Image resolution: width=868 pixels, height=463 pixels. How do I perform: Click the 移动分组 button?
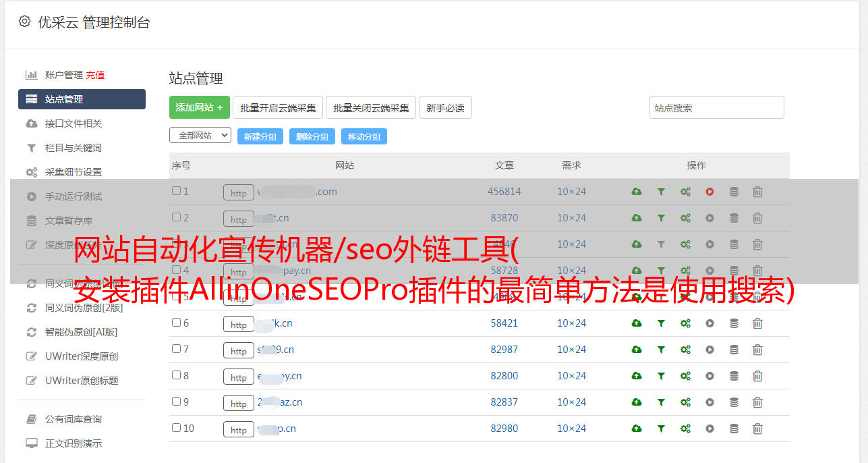click(x=364, y=136)
